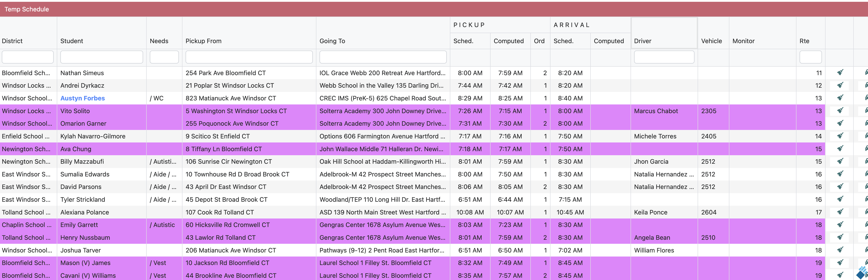Click the broom icon in Ava Chung row
The height and width of the screenshot is (280, 868).
pos(840,148)
